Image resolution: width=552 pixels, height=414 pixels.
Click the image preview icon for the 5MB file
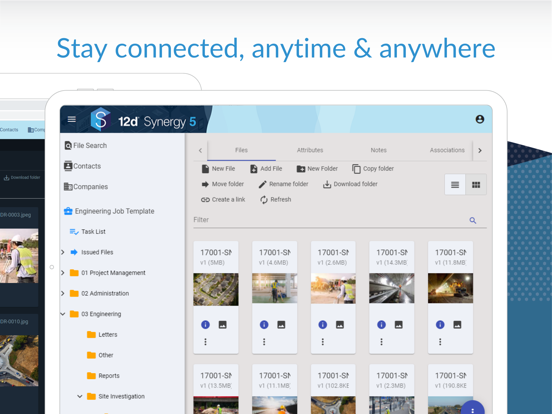(222, 325)
